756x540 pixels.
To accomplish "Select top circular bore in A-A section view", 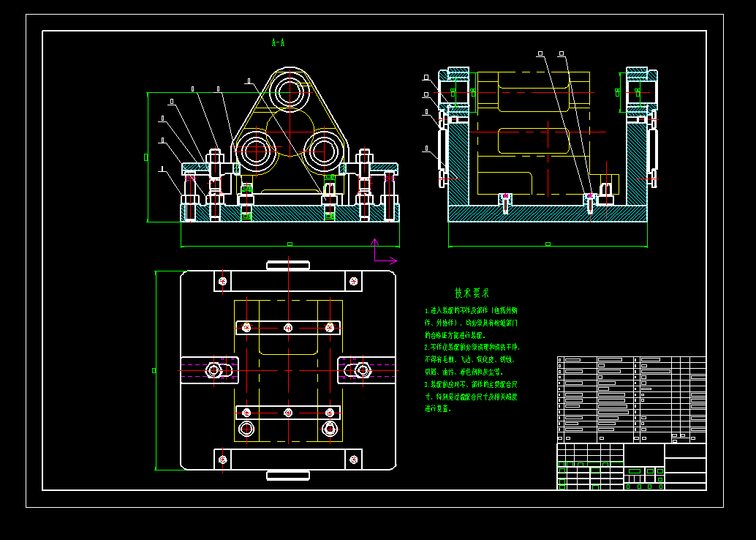I will pyautogui.click(x=290, y=91).
